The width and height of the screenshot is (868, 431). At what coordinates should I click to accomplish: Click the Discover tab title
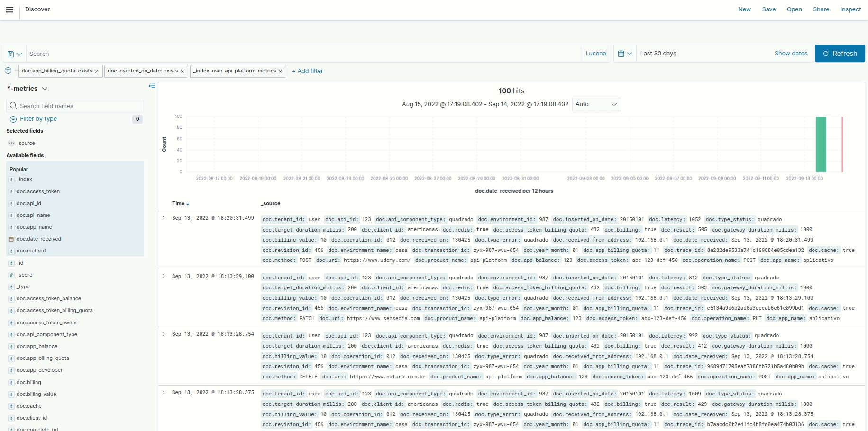coord(37,9)
